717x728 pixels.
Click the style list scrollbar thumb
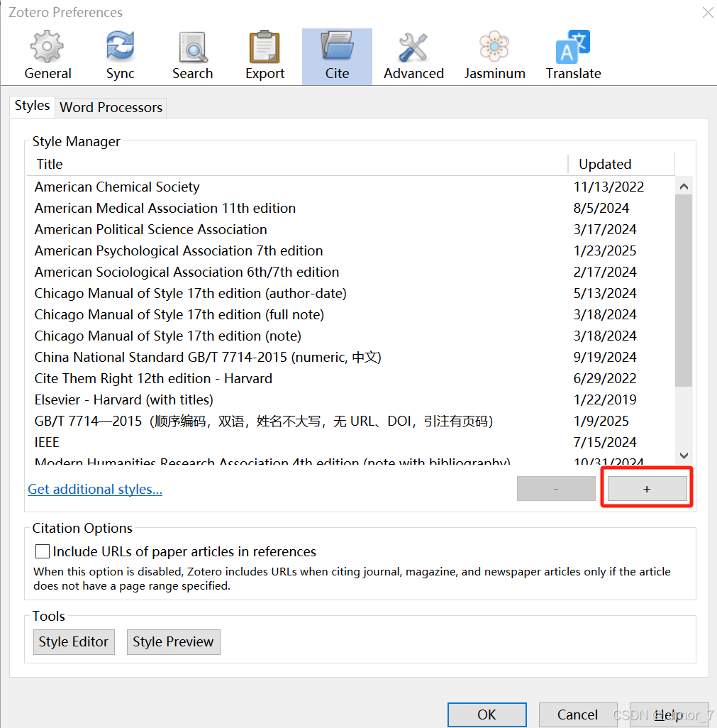point(684,291)
